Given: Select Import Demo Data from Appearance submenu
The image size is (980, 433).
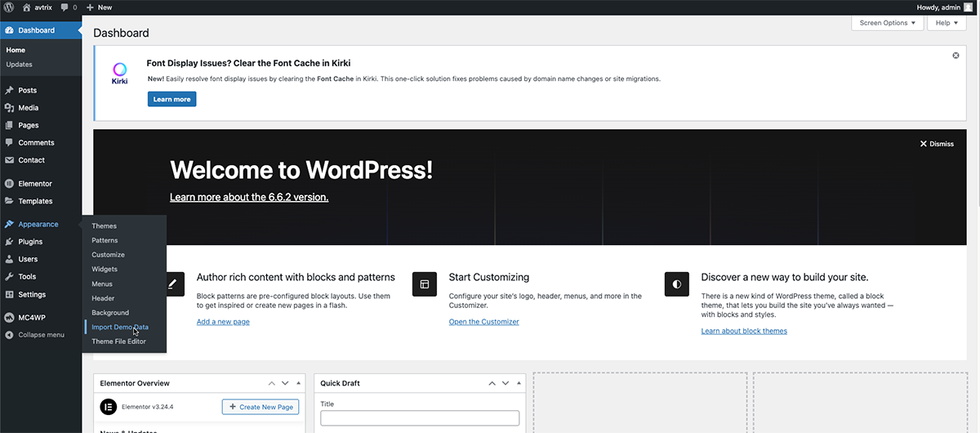Looking at the screenshot, I should 119,327.
